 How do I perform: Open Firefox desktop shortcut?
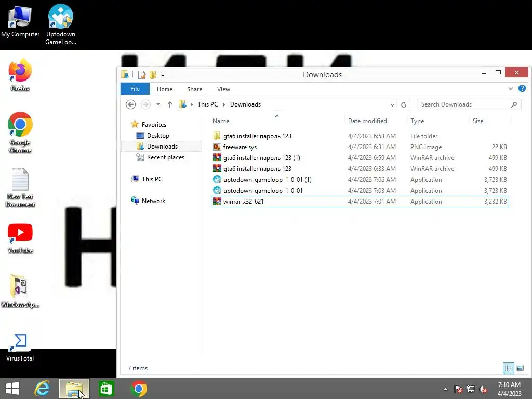[x=20, y=75]
